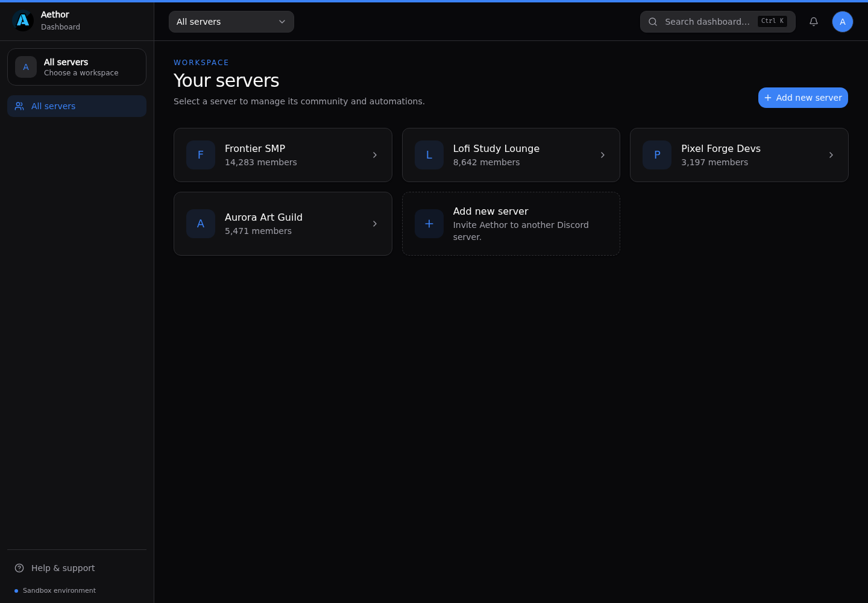Click the WORKSPACE label
Viewport: 868px width, 603px height.
(x=201, y=63)
